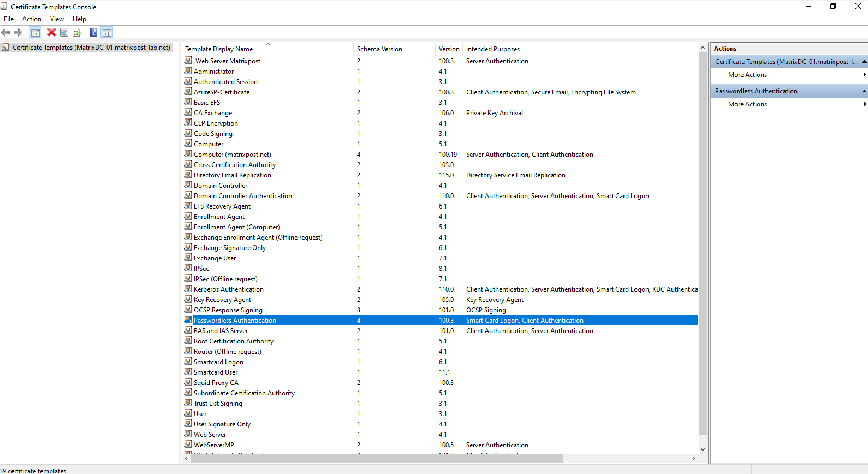The width and height of the screenshot is (868, 474).
Task: Click the Root Certification Authority template icon
Action: (188, 341)
